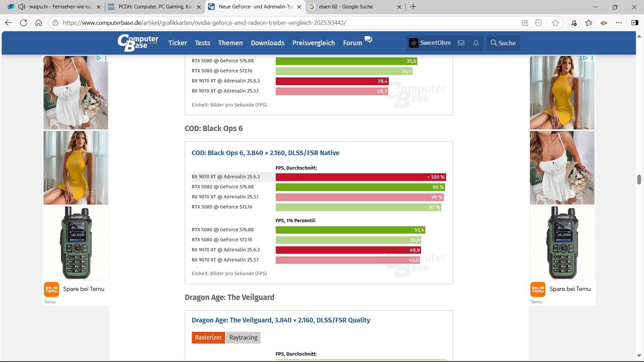Click the ComputerBase logo
Viewport: 644px width, 362px height.
[x=138, y=43]
